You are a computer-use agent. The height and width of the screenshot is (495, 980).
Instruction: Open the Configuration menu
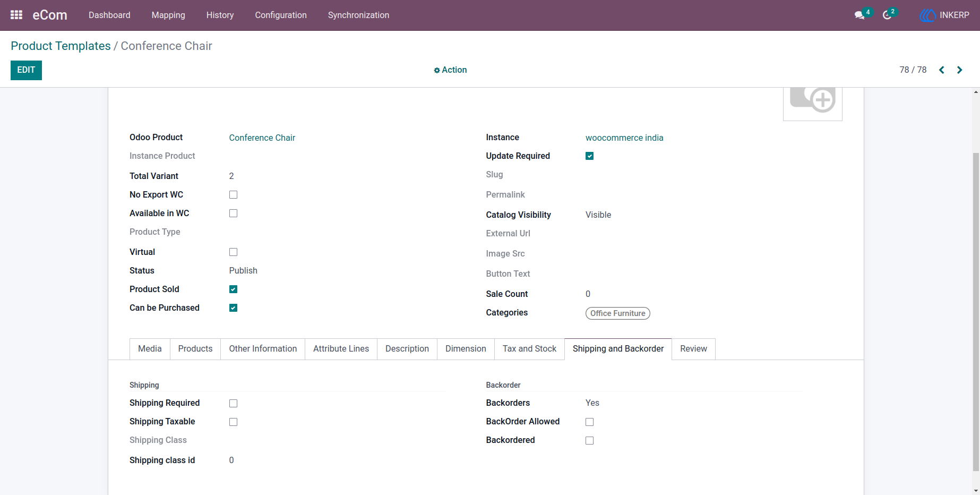281,15
